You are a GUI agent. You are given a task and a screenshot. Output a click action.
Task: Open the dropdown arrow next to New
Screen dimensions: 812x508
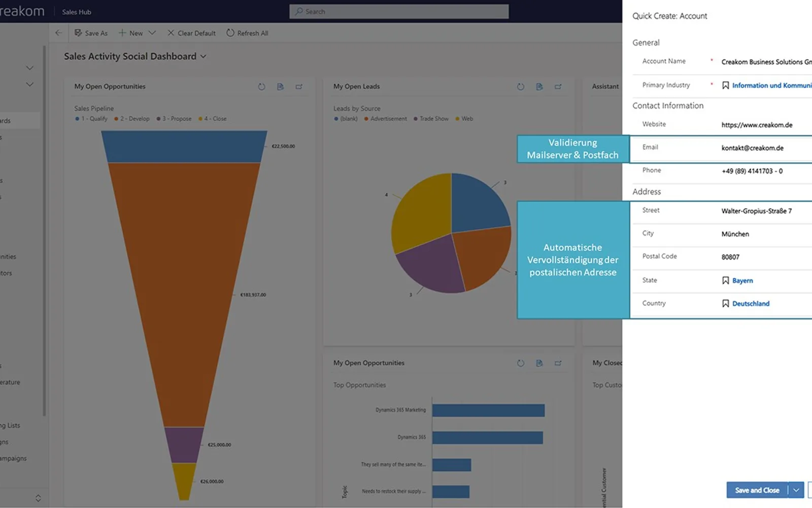(x=152, y=33)
